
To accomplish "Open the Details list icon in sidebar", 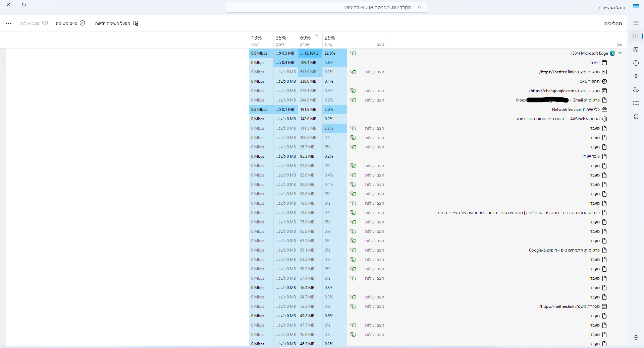I will (636, 103).
